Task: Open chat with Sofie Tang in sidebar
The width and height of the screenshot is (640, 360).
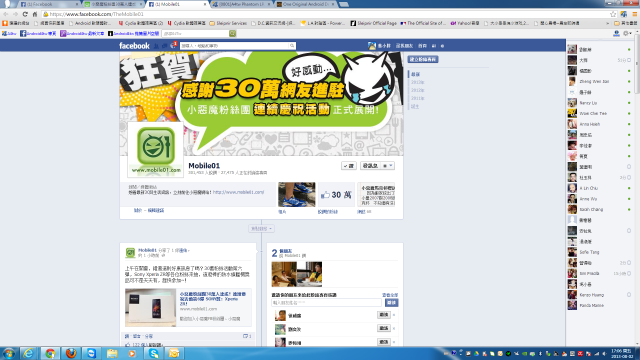Action: point(599,252)
